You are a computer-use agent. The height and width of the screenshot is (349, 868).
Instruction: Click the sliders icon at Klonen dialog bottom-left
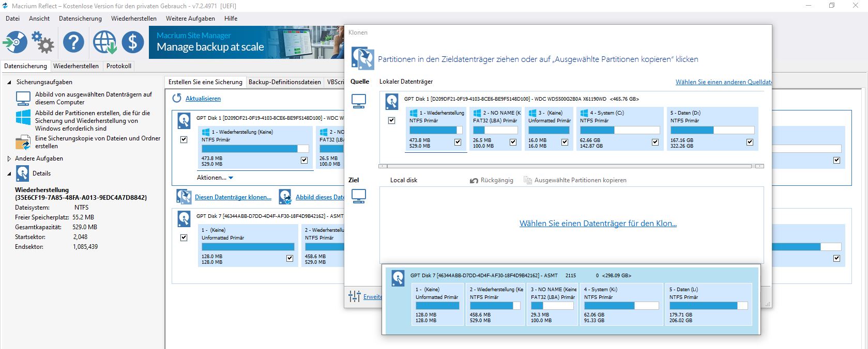(355, 296)
